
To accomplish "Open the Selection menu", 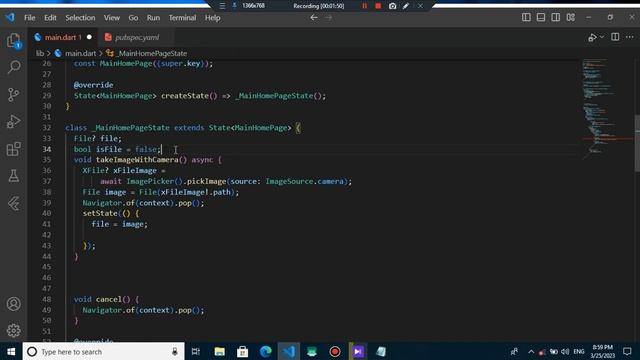I will 80,18.
